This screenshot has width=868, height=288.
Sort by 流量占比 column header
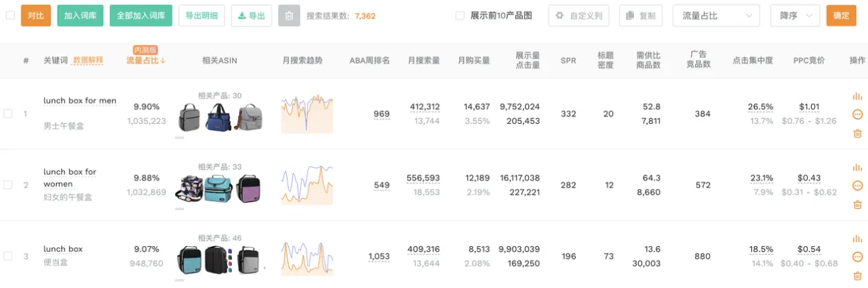pos(146,60)
